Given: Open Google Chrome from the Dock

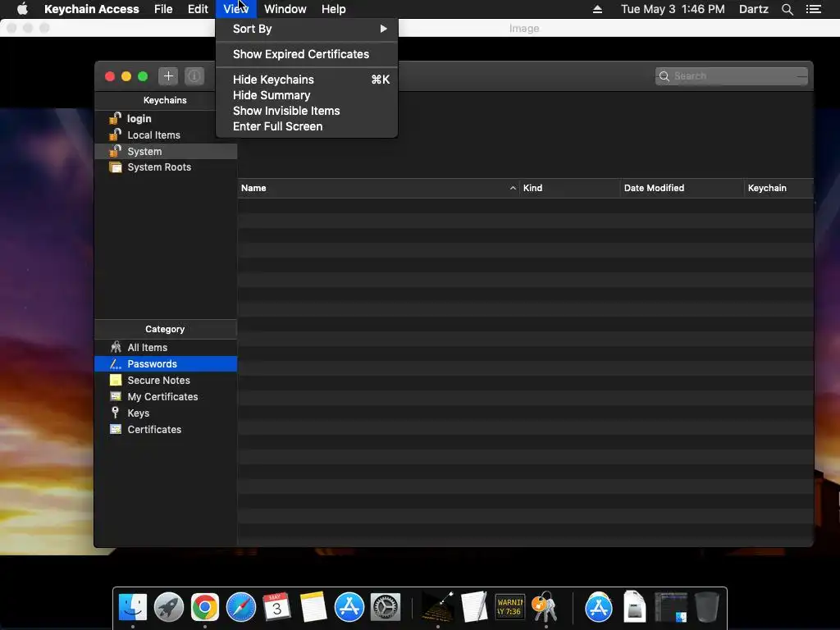Looking at the screenshot, I should click(204, 607).
